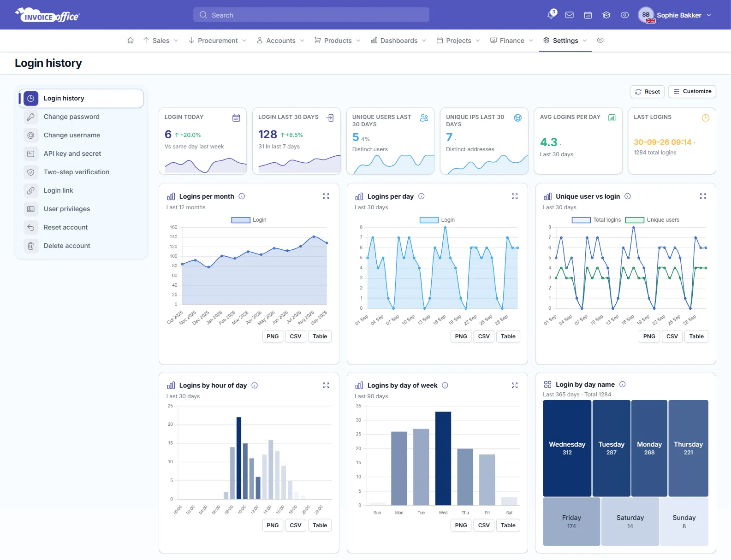Screen dimensions: 731x560
Task: Expand the Logins per month chart fullscreen
Action: 326,196
